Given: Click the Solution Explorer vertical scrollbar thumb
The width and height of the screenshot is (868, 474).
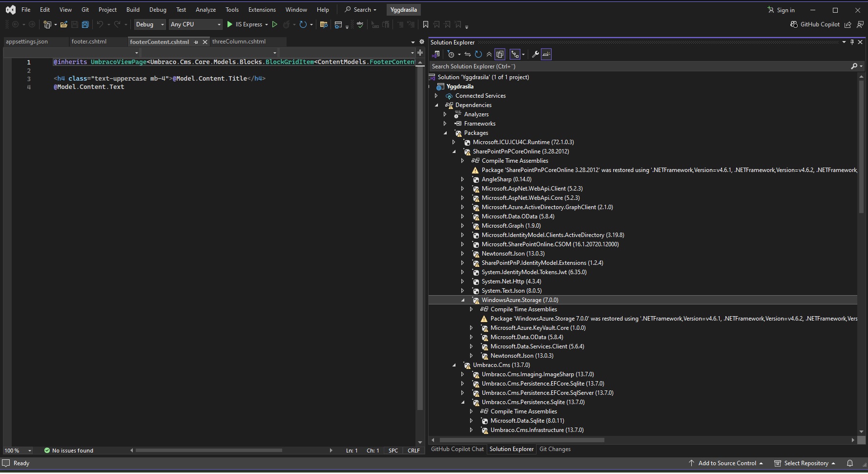Looking at the screenshot, I should click(x=861, y=147).
